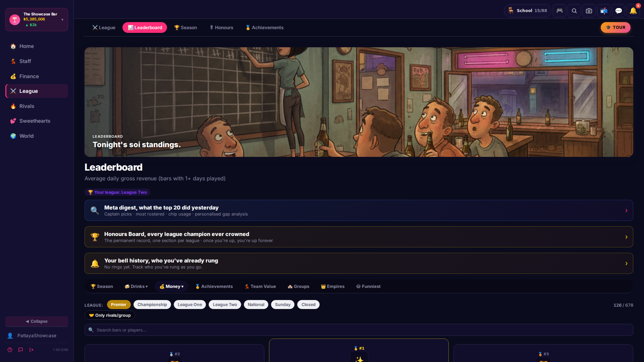644x362 pixels.
Task: Open the camera screenshot icon
Action: pyautogui.click(x=589, y=11)
